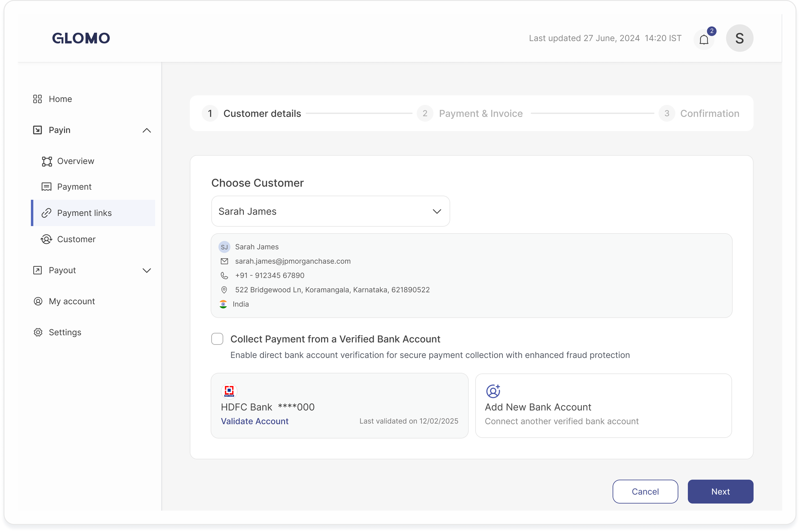
Task: Open the Payment page label
Action: click(74, 187)
